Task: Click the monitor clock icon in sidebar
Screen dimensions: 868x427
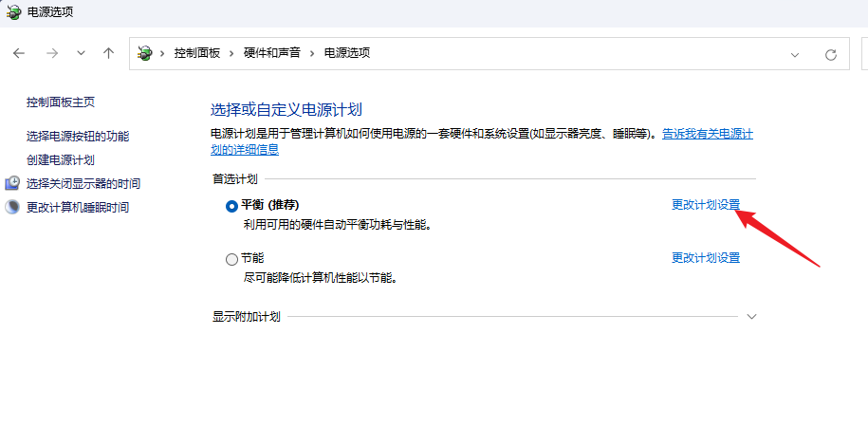Action: 12,183
